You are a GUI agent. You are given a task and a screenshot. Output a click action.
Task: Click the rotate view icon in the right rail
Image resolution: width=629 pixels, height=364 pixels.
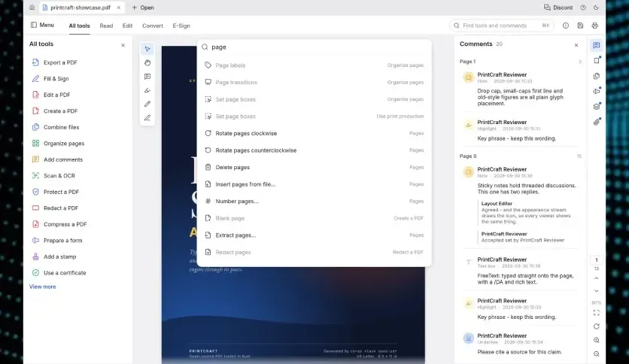[x=597, y=326]
